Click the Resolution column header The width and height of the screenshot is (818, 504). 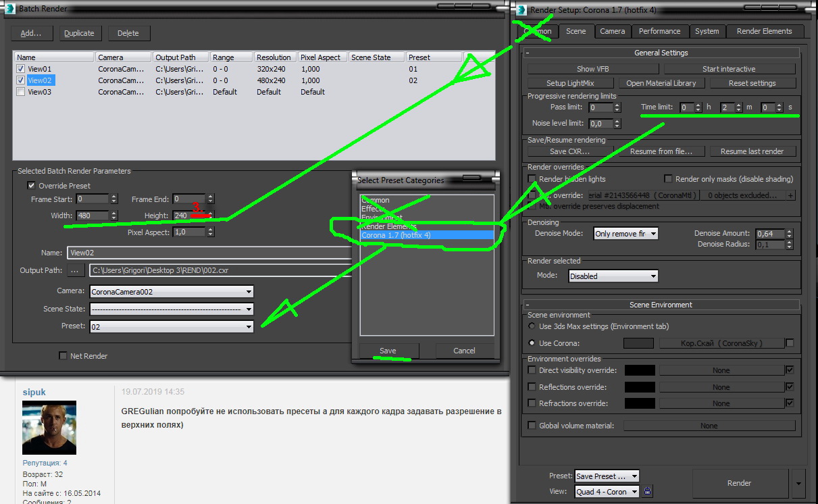[274, 57]
